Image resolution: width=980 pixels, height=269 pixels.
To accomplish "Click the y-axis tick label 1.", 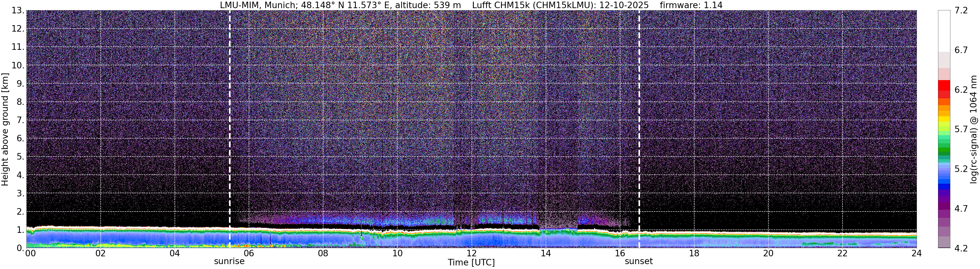I will [21, 230].
